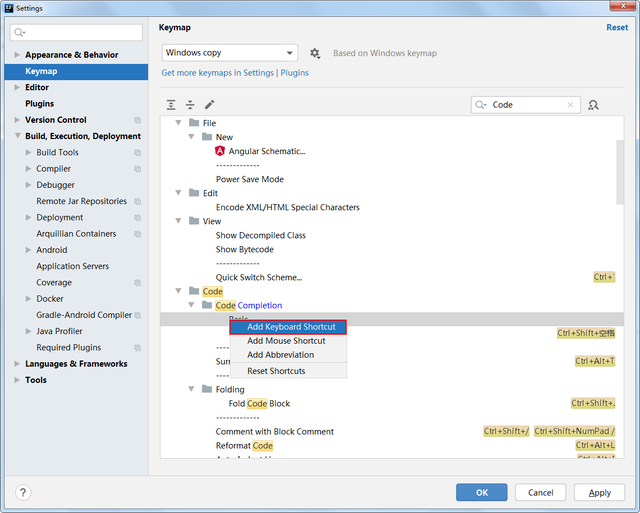Image resolution: width=640 pixels, height=513 pixels.
Task: Expand the Tools settings node
Action: [x=17, y=380]
